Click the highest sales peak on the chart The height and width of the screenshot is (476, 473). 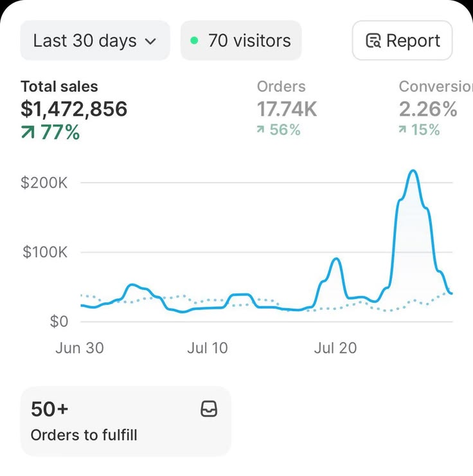pyautogui.click(x=413, y=171)
